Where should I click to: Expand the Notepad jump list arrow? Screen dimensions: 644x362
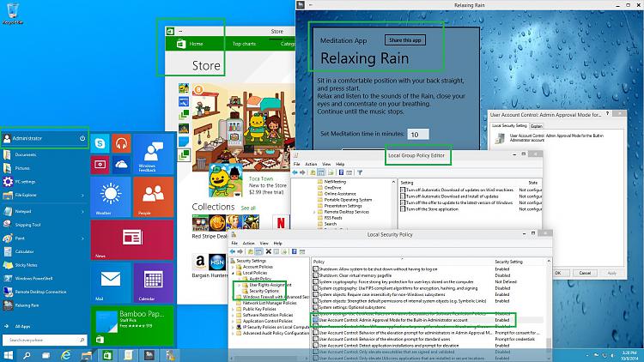(x=82, y=212)
